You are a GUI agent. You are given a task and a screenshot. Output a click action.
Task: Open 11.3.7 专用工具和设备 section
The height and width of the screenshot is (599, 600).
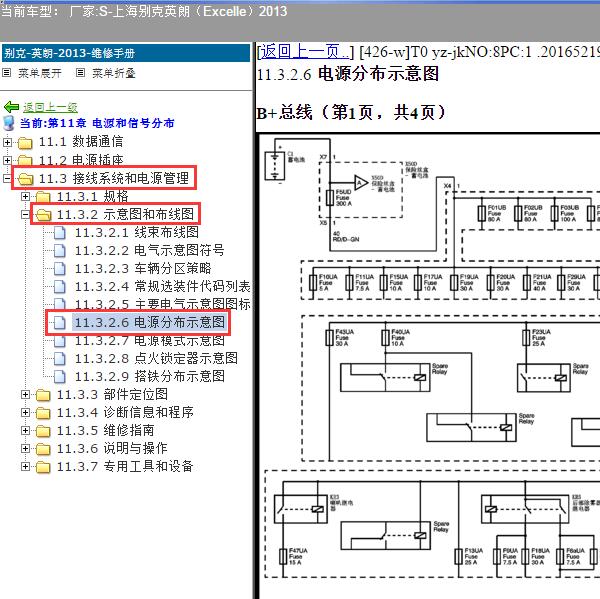(125, 466)
